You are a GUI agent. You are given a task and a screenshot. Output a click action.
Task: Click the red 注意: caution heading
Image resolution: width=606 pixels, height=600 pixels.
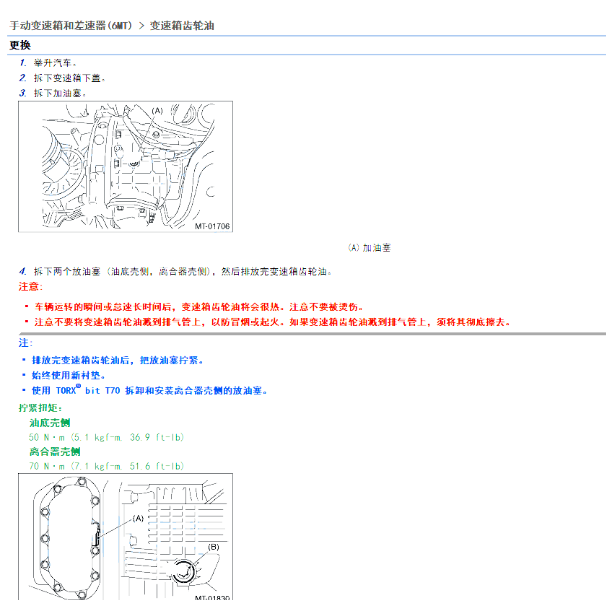coord(31,286)
